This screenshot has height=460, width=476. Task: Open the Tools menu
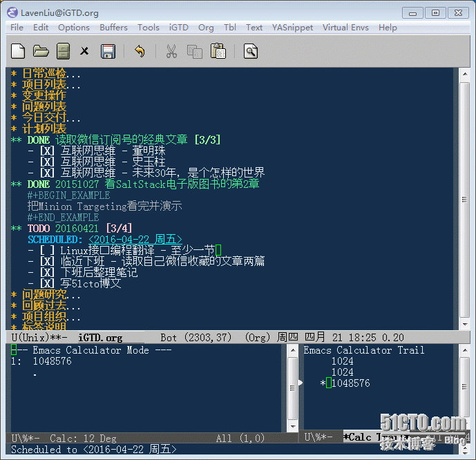click(149, 28)
